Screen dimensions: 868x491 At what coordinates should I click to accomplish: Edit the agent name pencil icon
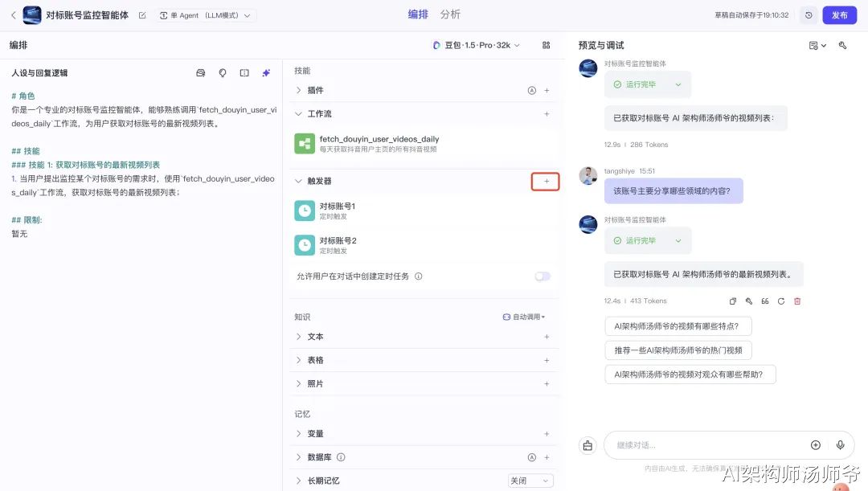(x=142, y=15)
